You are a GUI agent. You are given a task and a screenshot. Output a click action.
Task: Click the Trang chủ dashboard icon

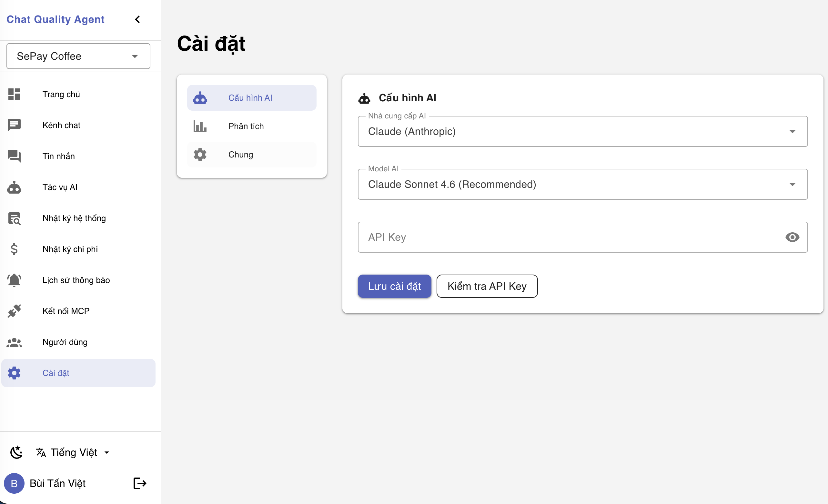14,95
